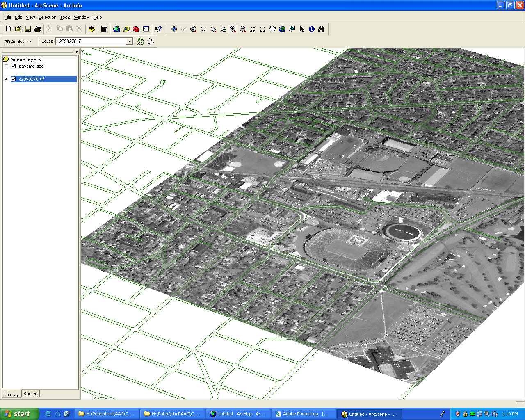525x420 pixels.
Task: Collapse the pavemerged layer legend
Action: point(7,66)
